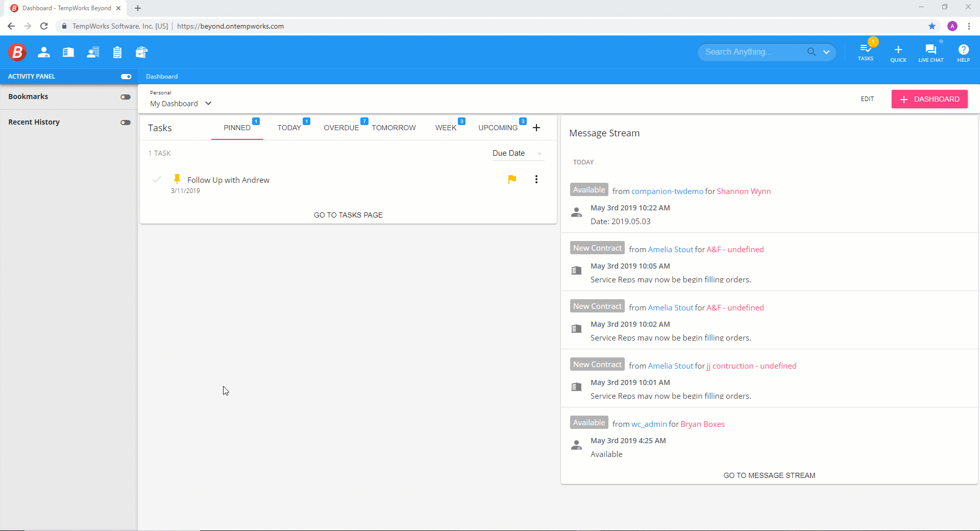Image resolution: width=980 pixels, height=531 pixels.
Task: Open the Follow Up with Andrew task
Action: [228, 180]
